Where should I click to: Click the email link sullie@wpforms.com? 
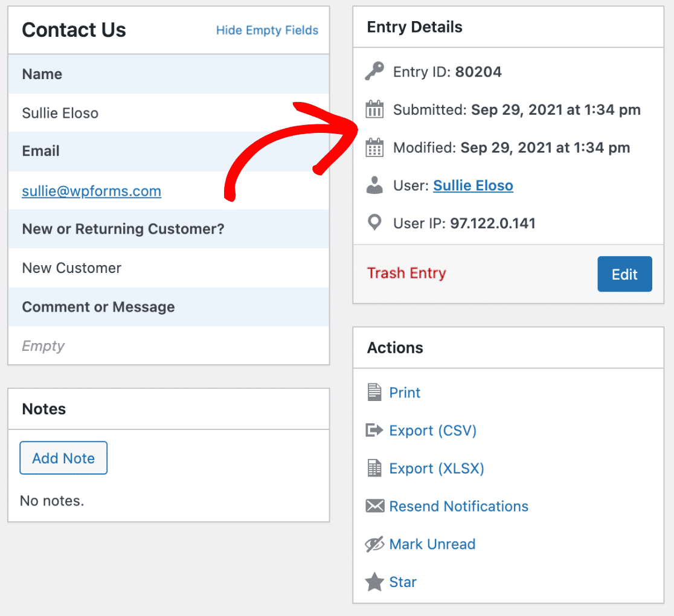coord(91,191)
